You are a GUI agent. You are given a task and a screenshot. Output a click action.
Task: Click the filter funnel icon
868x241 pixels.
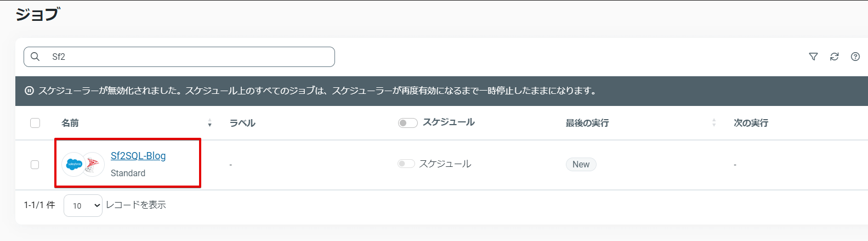[x=813, y=57]
